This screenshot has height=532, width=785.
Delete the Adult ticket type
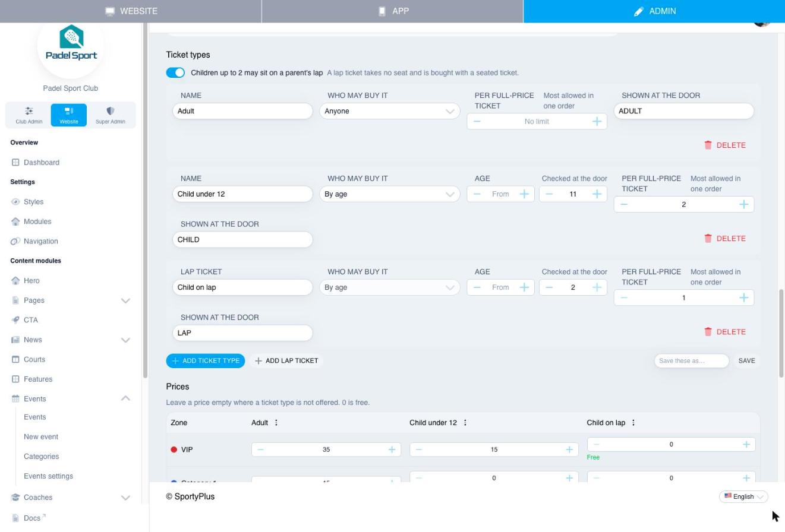725,145
